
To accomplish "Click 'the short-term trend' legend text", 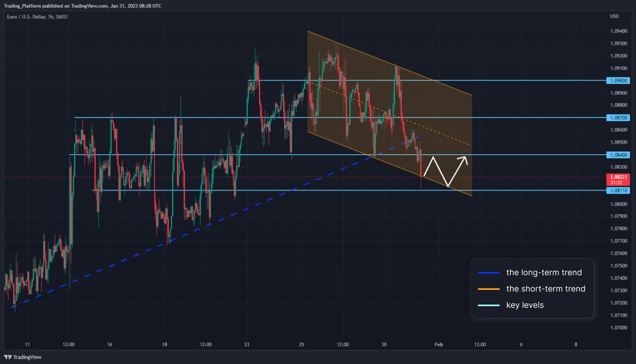I will tap(546, 289).
